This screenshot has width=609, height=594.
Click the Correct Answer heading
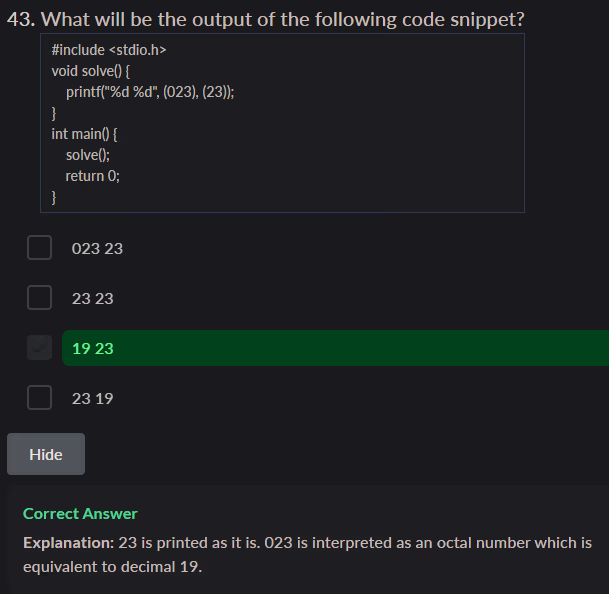[x=80, y=513]
